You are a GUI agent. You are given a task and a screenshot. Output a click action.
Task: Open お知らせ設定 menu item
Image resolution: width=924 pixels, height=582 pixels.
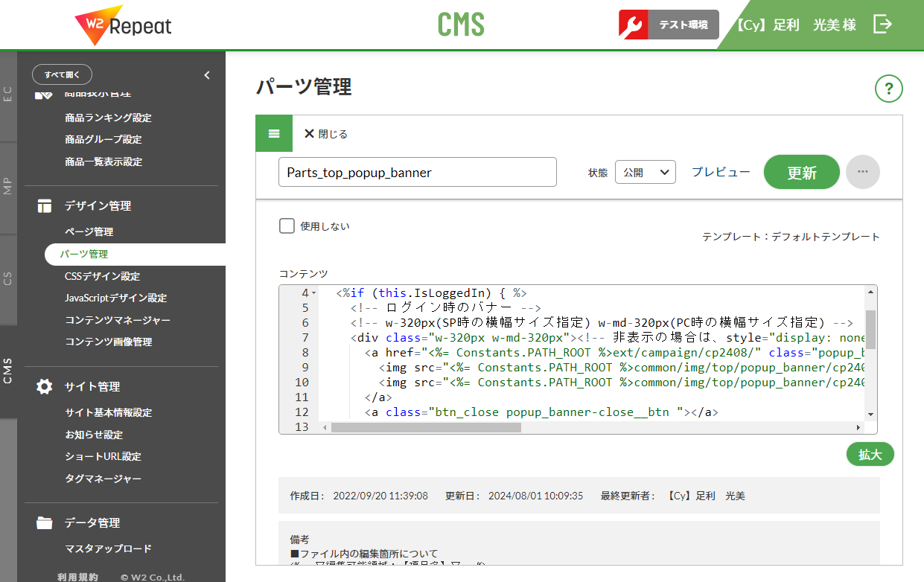tap(94, 435)
